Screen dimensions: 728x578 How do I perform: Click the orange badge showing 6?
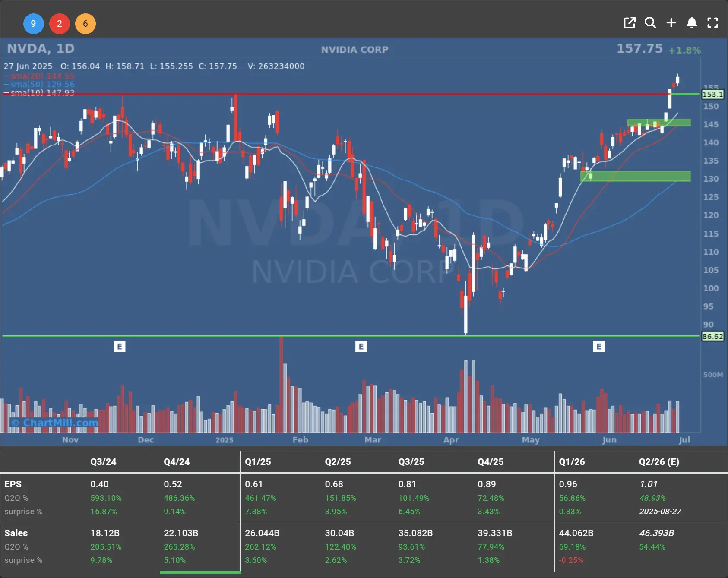85,24
